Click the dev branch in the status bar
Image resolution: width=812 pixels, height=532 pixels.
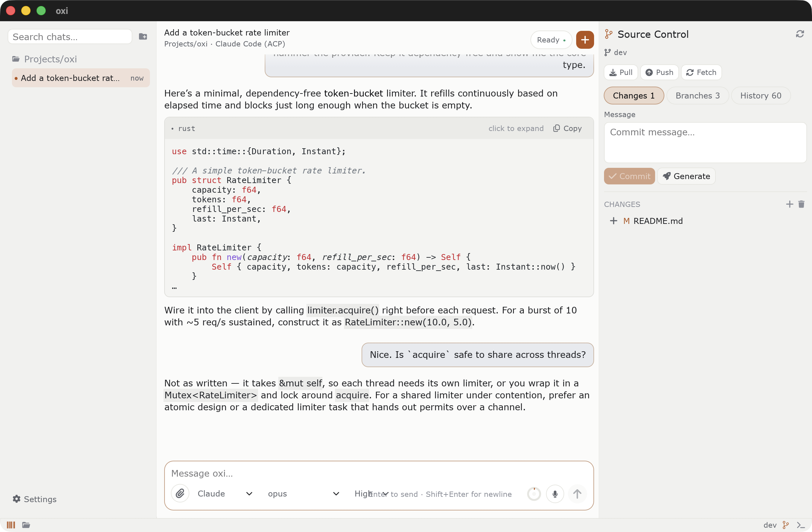[770, 525]
